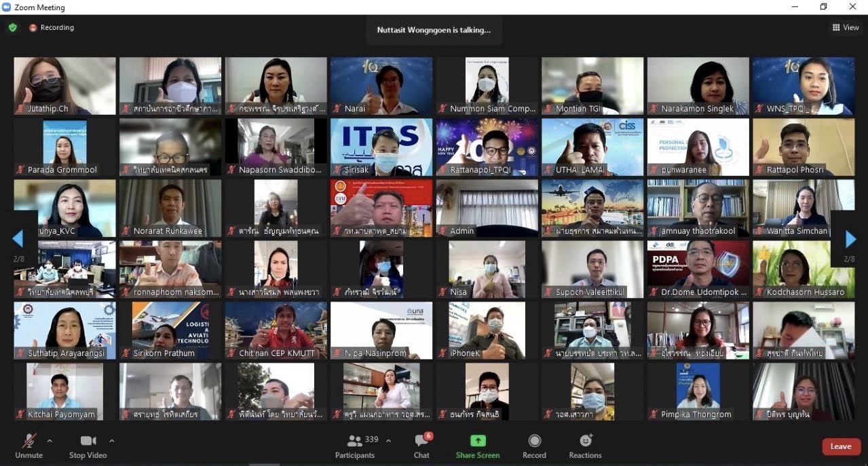Click muted mic icon on punwaranee tile
The height and width of the screenshot is (466, 868).
click(654, 170)
